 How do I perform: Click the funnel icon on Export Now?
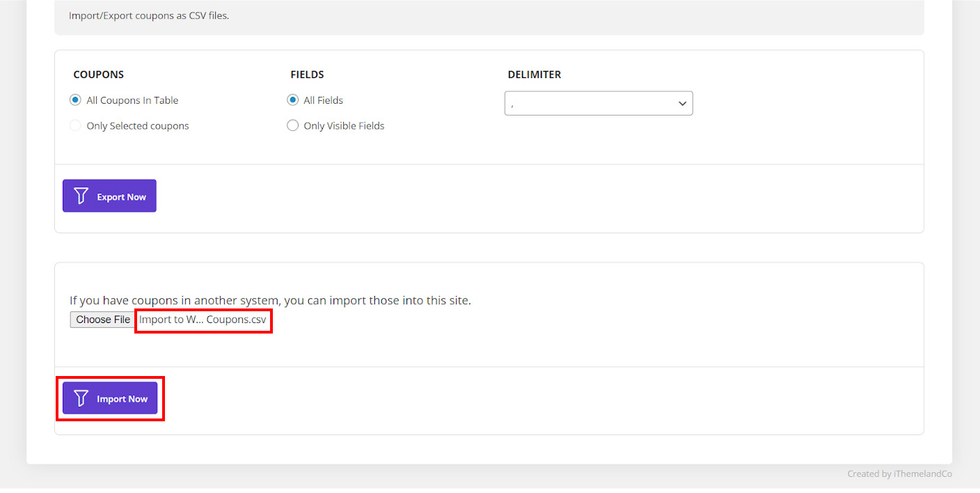tap(81, 196)
